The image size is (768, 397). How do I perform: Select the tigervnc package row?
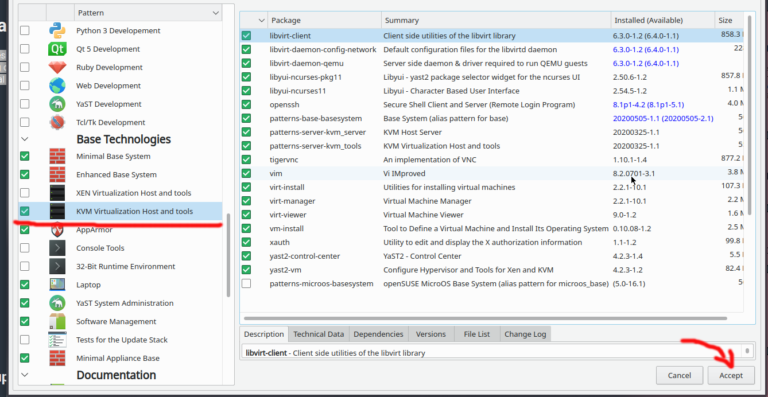coord(492,160)
